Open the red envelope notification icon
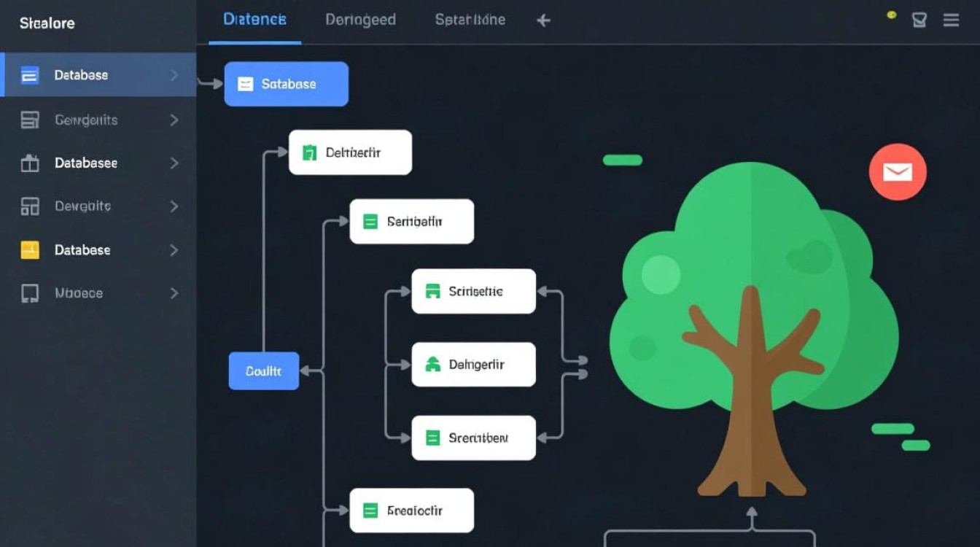The height and width of the screenshot is (547, 980). tap(898, 172)
